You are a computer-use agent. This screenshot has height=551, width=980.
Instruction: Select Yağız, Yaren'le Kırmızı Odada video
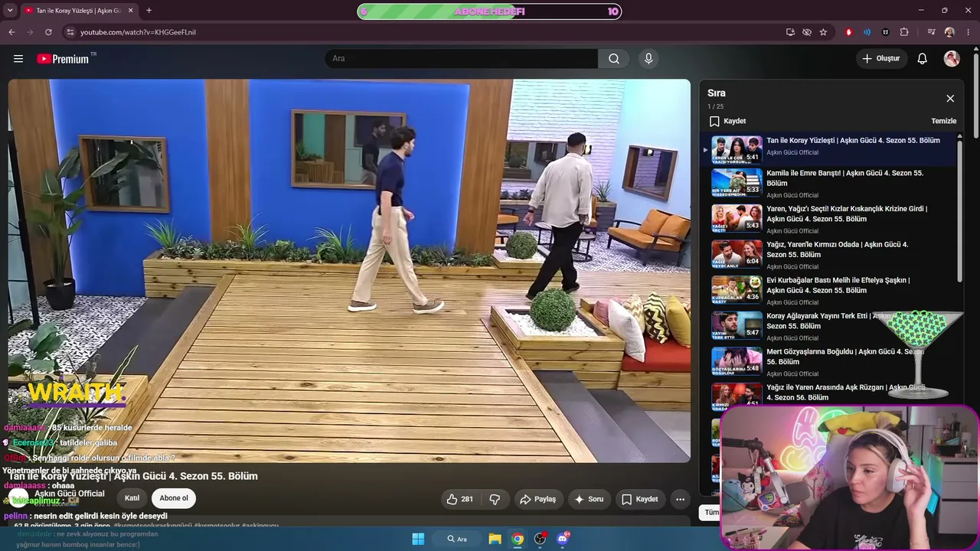coord(830,255)
